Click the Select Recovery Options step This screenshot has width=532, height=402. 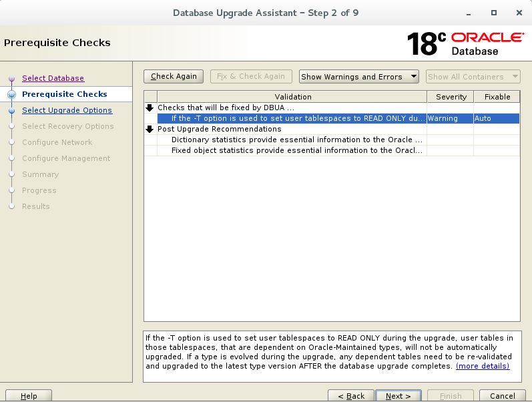coord(68,126)
